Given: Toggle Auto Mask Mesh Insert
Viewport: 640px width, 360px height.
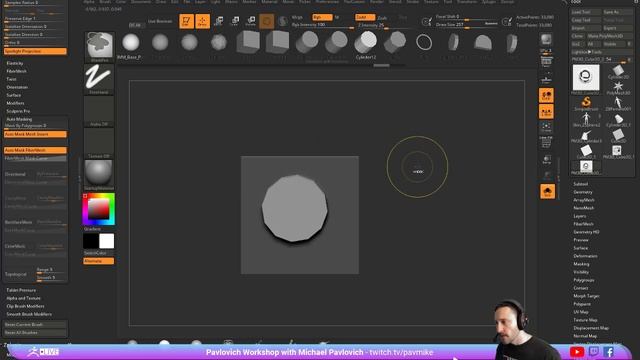Looking at the screenshot, I should 35,134.
